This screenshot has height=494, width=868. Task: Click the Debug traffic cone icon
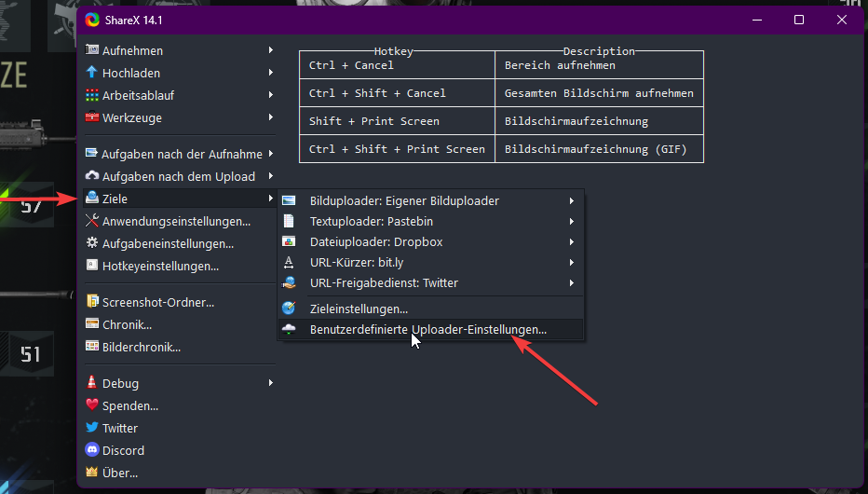tap(92, 383)
